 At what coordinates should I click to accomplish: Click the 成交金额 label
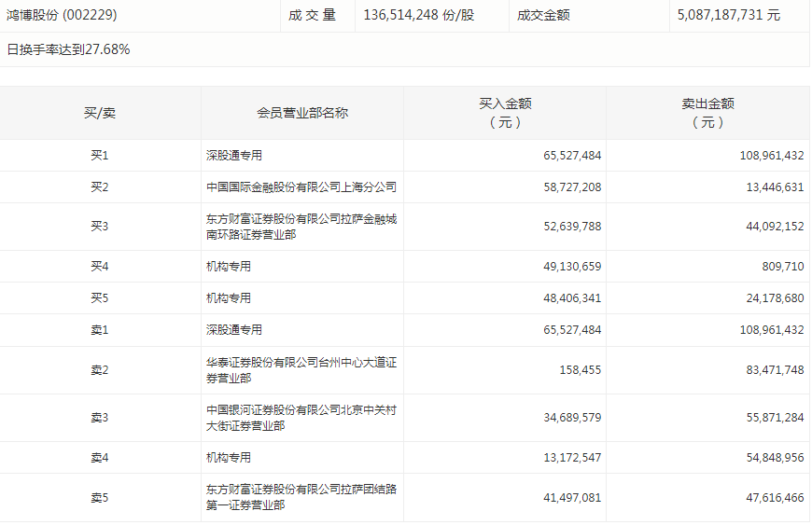point(543,15)
